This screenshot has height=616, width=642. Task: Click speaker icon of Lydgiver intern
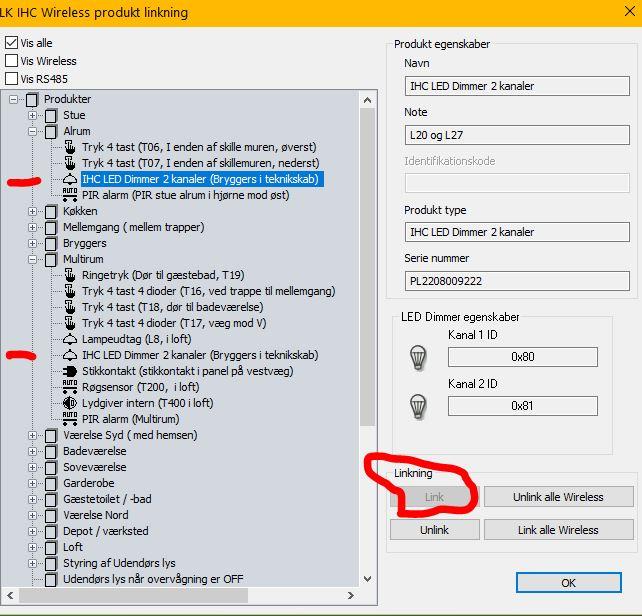tap(70, 403)
